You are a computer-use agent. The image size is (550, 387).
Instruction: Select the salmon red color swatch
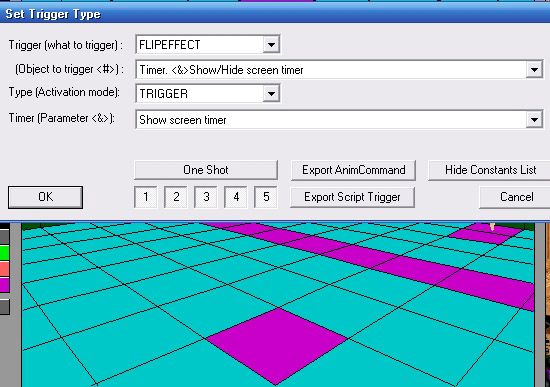[x=4, y=269]
